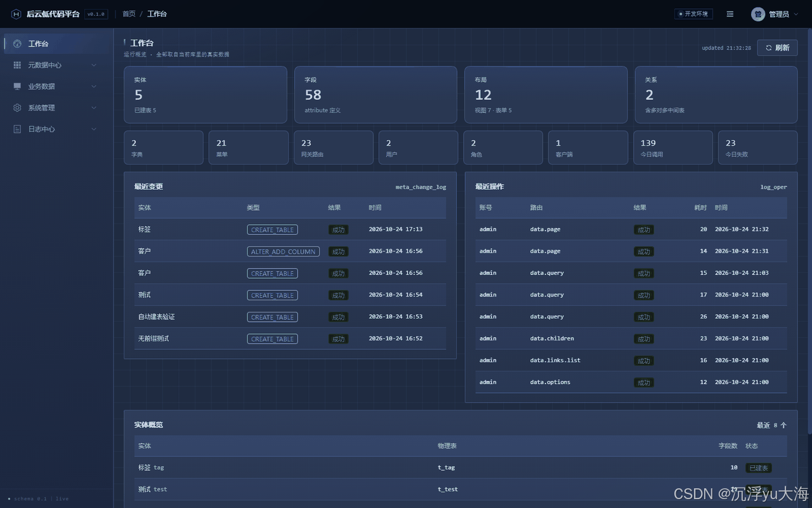812x508 pixels.
Task: Click the platform logo icon in header
Action: [x=16, y=14]
